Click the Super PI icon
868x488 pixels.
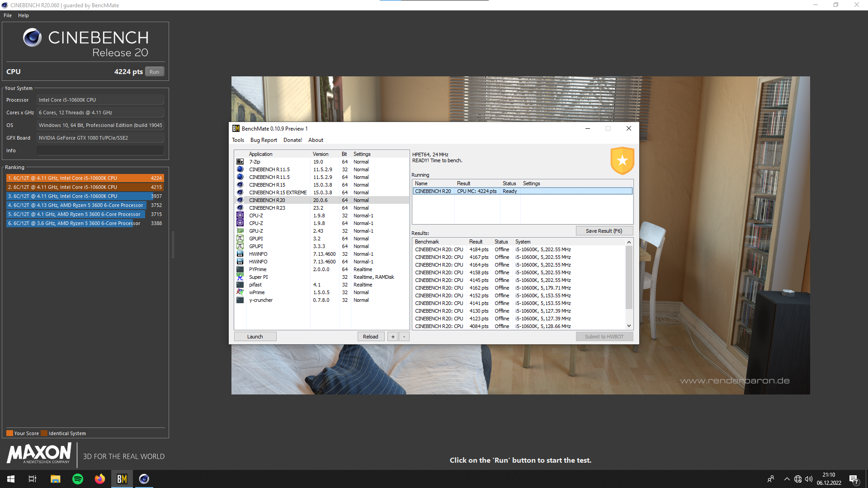click(240, 277)
